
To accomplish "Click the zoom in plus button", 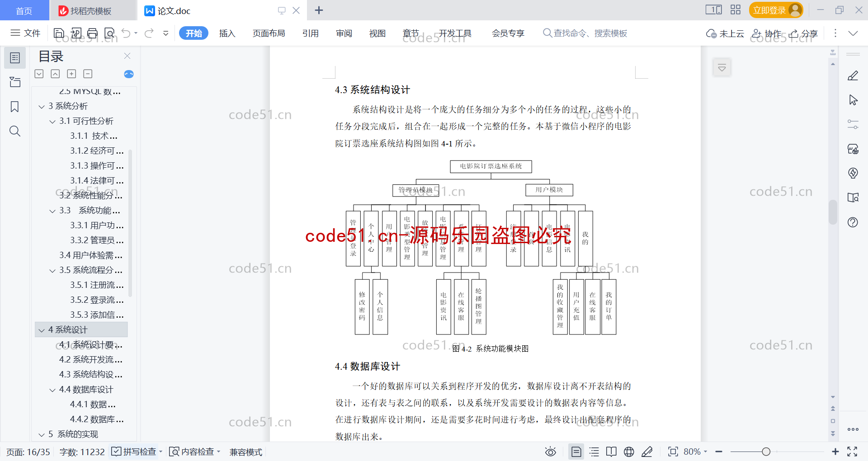I will pyautogui.click(x=835, y=452).
